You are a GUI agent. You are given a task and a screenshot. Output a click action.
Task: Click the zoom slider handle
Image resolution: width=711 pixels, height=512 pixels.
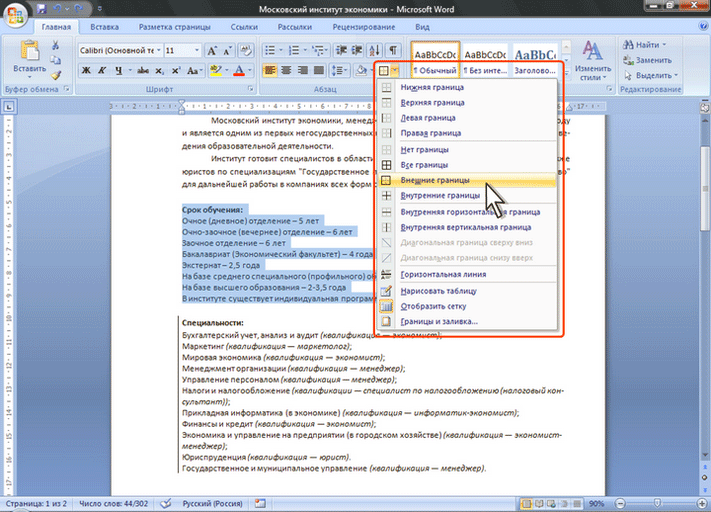pyautogui.click(x=657, y=502)
